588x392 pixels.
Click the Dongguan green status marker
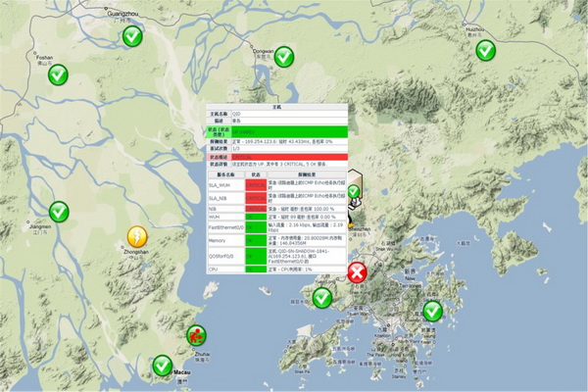point(283,57)
